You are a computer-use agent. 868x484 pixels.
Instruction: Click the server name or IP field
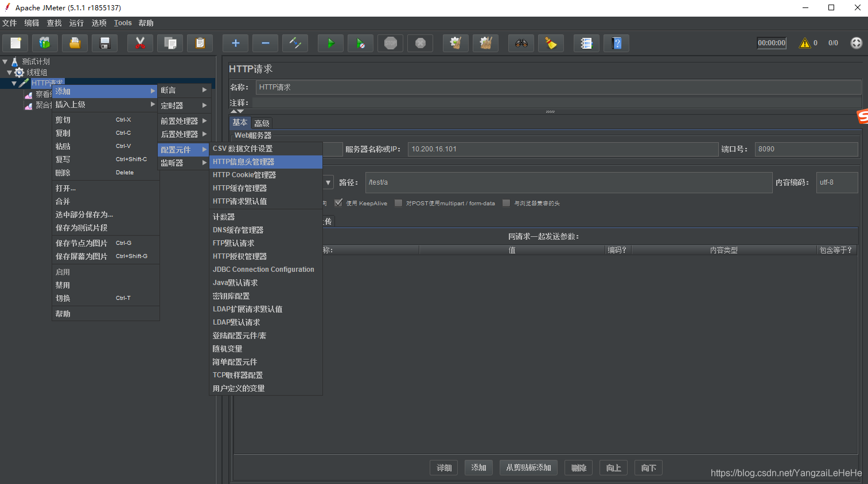click(x=563, y=149)
